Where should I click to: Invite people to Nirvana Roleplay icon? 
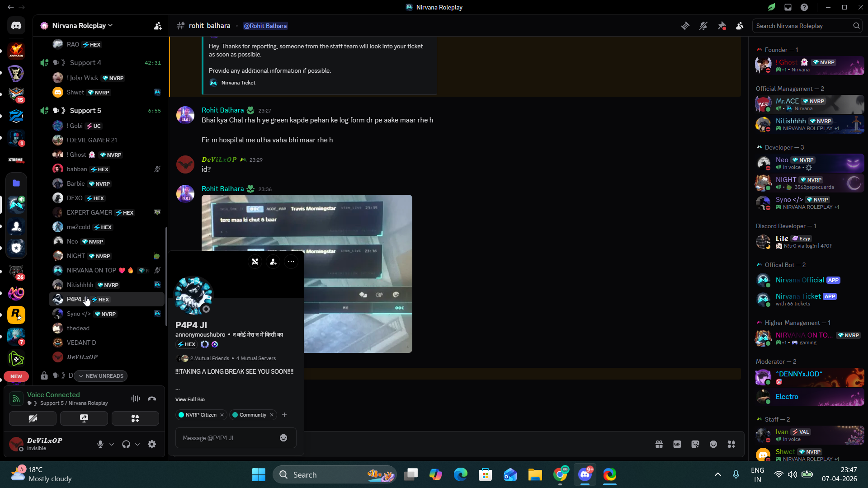(158, 26)
